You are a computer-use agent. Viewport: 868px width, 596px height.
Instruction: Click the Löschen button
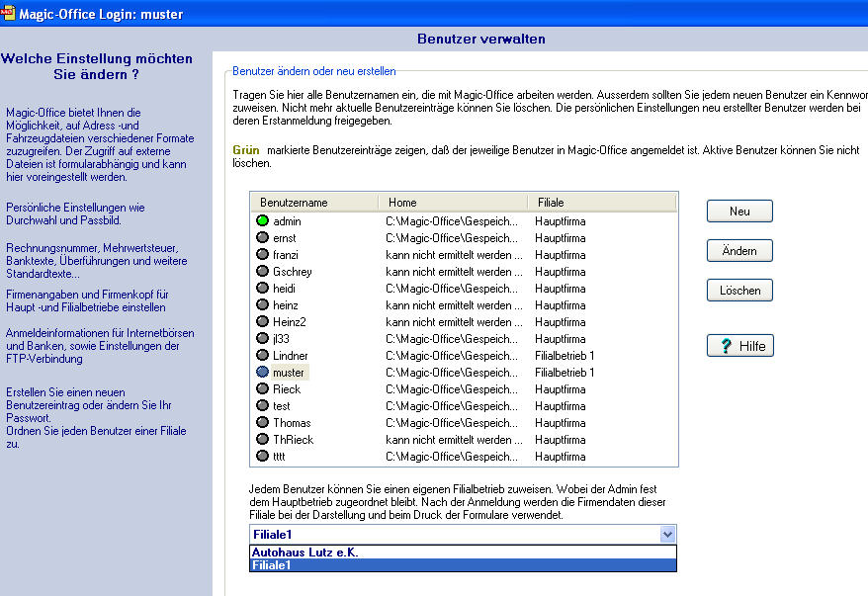tap(739, 290)
